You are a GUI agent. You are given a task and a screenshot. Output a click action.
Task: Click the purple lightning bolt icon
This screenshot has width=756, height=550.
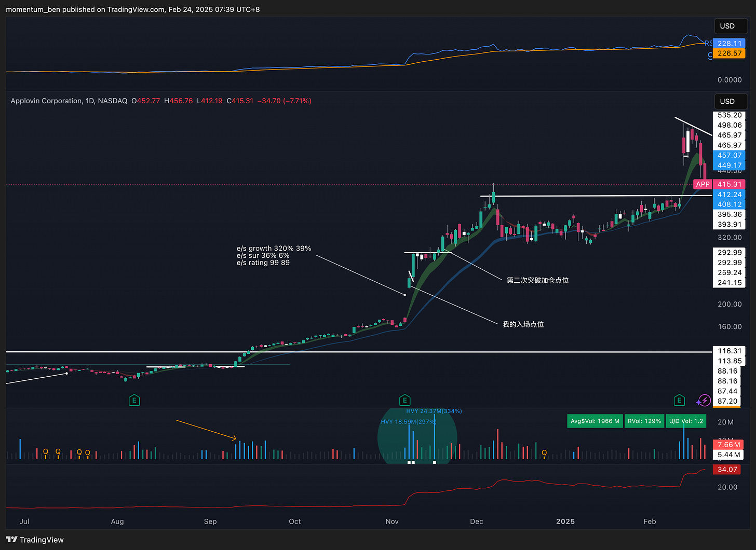[x=704, y=400]
